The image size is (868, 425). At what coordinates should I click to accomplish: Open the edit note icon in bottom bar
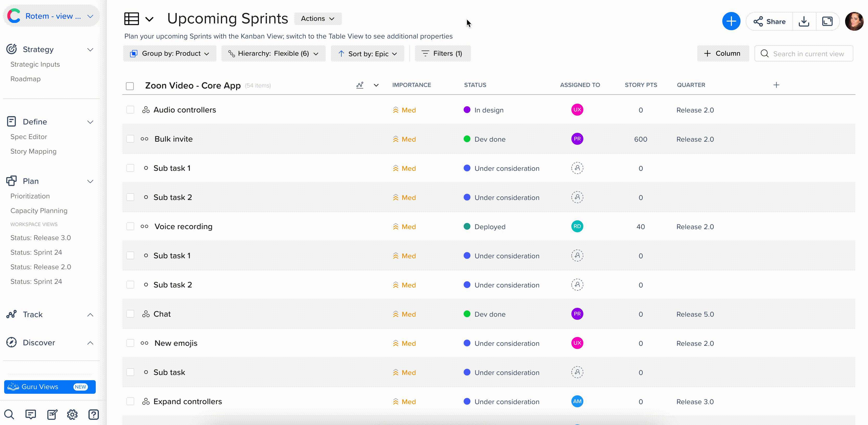[x=52, y=414]
